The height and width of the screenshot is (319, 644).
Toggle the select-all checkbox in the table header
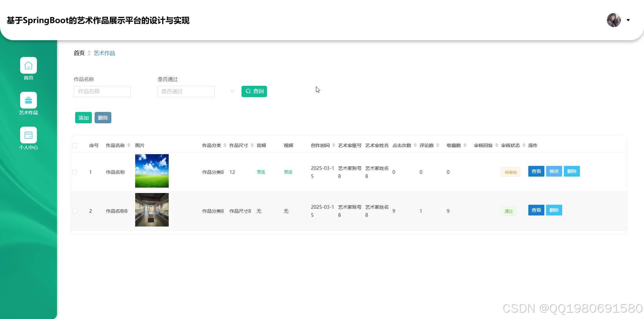[x=75, y=145]
